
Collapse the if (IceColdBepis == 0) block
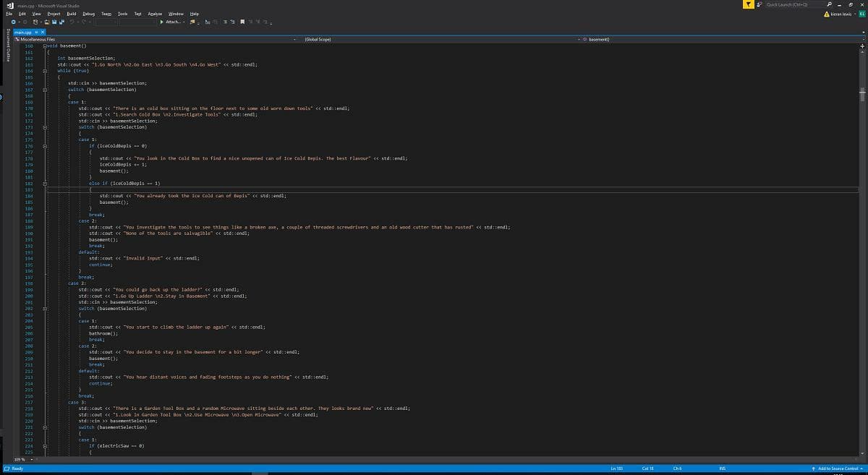tap(45, 146)
